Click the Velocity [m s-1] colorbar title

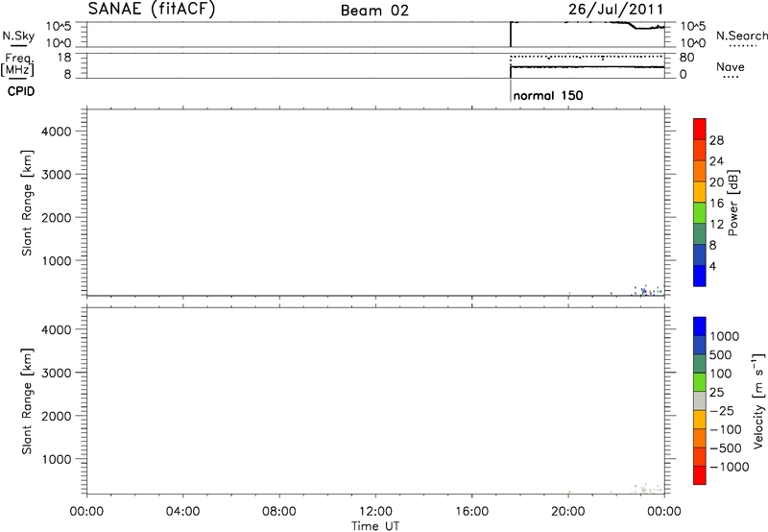[x=758, y=400]
